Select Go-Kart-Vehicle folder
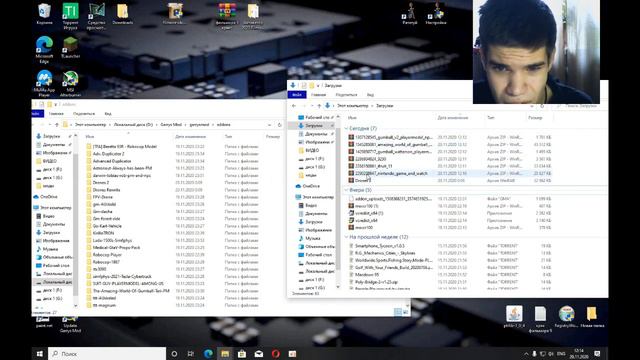This screenshot has width=640, height=360. tap(107, 226)
